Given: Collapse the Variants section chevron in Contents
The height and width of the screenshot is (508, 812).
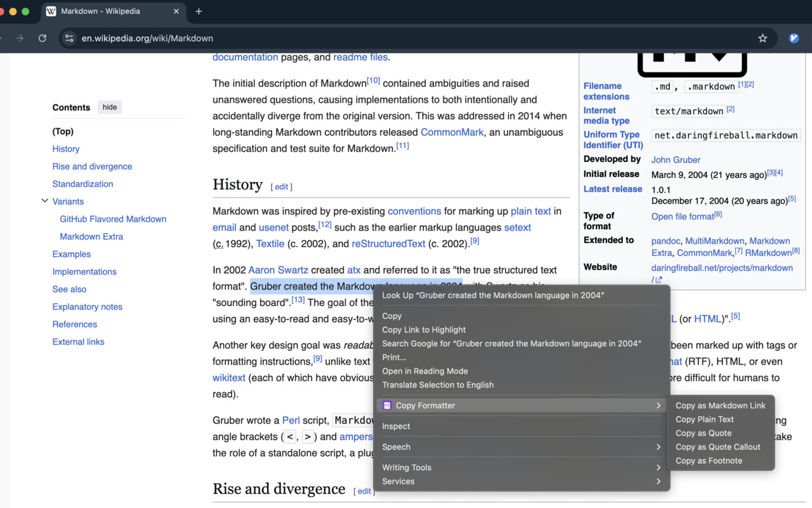Looking at the screenshot, I should [44, 201].
